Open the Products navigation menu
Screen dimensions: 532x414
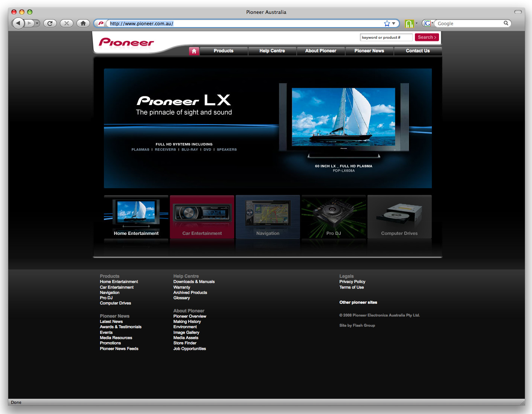[x=224, y=51]
